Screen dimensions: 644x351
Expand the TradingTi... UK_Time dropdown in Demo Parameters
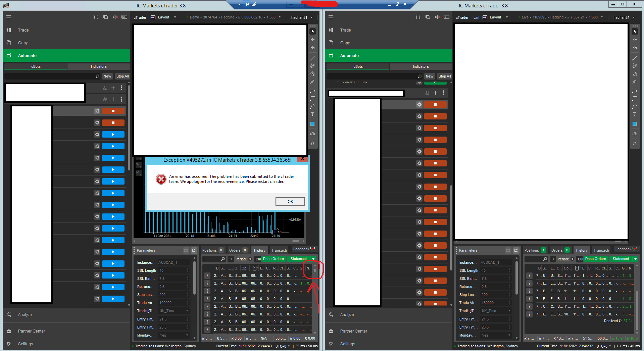tap(174, 311)
